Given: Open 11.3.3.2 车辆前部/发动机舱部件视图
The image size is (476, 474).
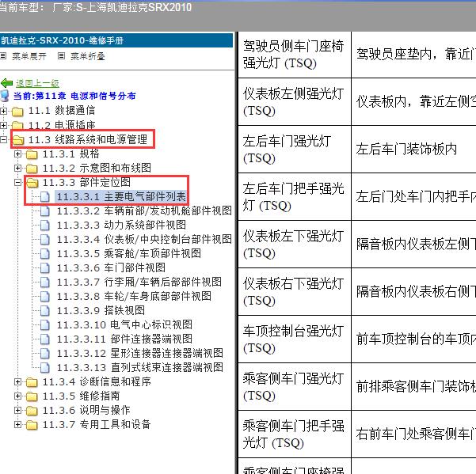Looking at the screenshot, I should (x=144, y=210).
